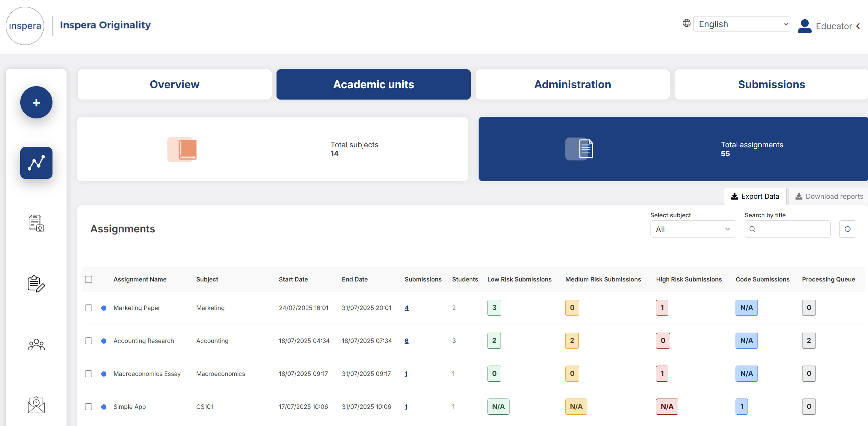Click processing queue badge for Accounting Research

[809, 341]
